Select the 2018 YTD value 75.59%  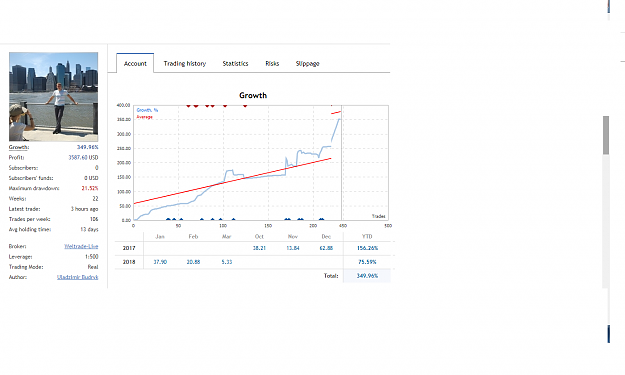[x=367, y=262]
